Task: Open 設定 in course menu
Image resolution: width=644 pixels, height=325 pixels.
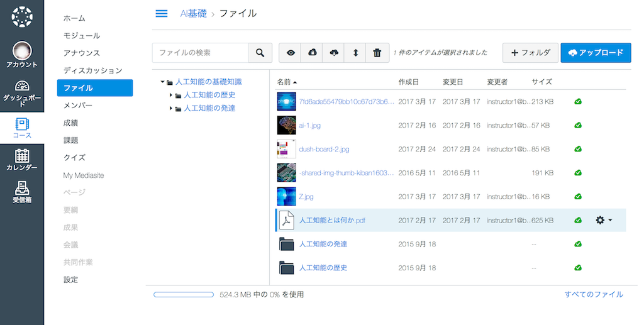Action: (x=70, y=280)
